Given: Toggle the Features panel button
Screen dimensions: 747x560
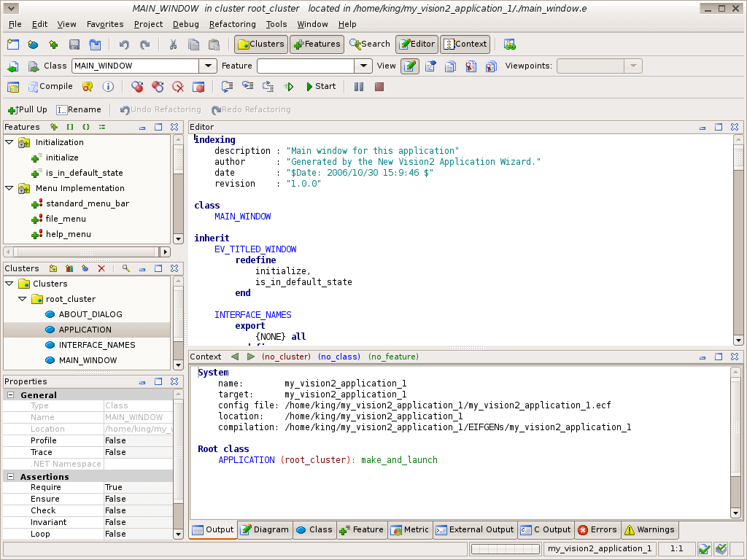Looking at the screenshot, I should click(317, 44).
